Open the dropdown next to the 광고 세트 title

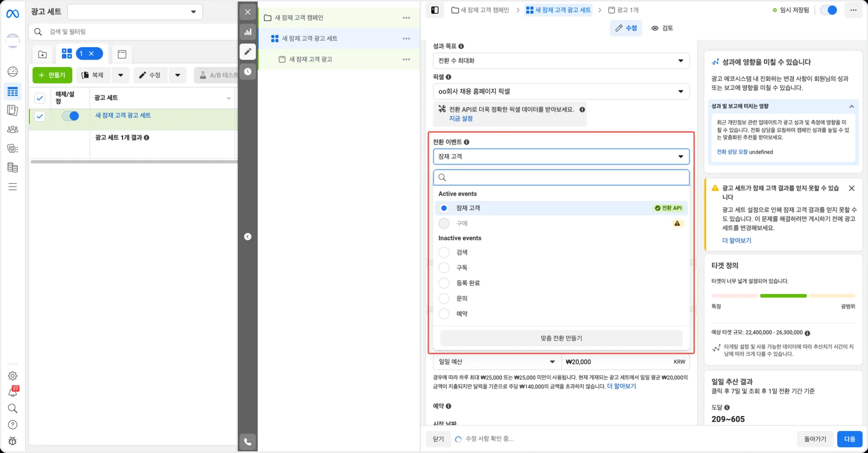coord(135,12)
